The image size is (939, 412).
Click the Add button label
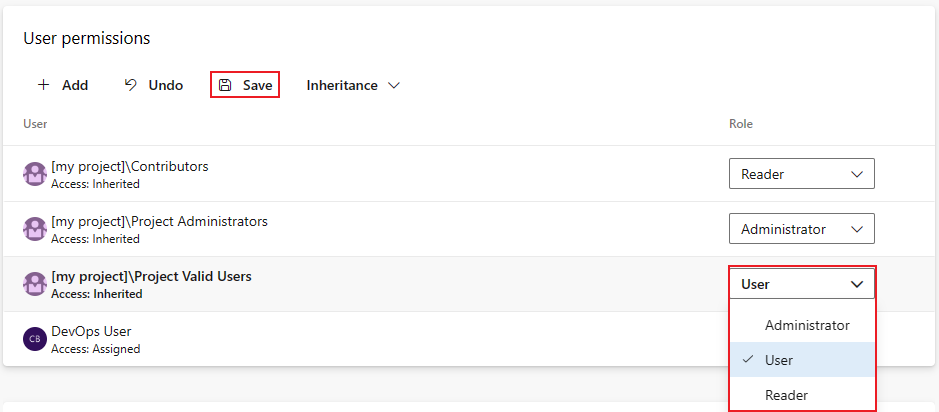[75, 85]
